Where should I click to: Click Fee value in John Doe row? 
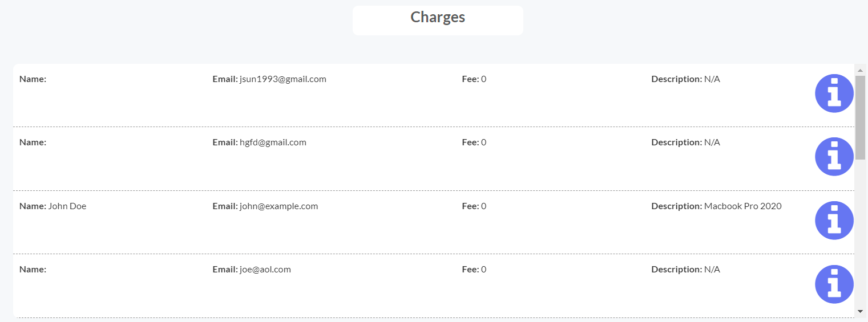pos(483,206)
